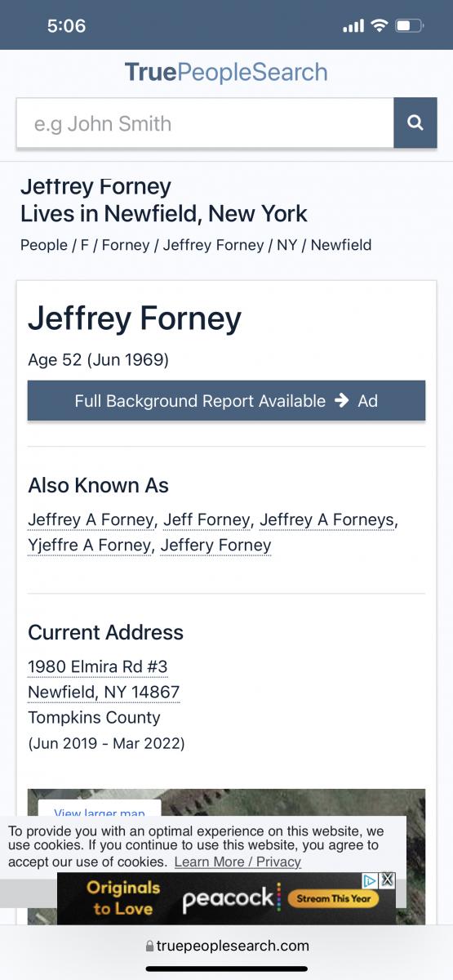Click the magnifier search button
Screen dimensions: 453x980
coord(415,123)
